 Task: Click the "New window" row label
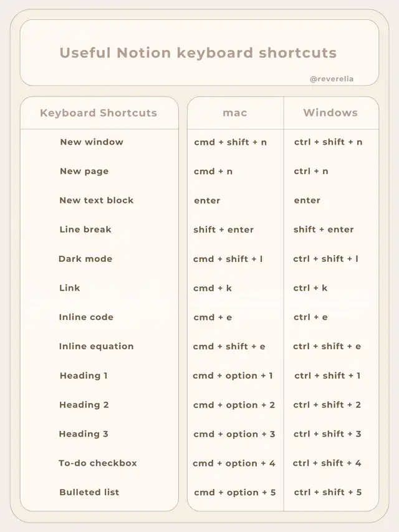(x=92, y=142)
